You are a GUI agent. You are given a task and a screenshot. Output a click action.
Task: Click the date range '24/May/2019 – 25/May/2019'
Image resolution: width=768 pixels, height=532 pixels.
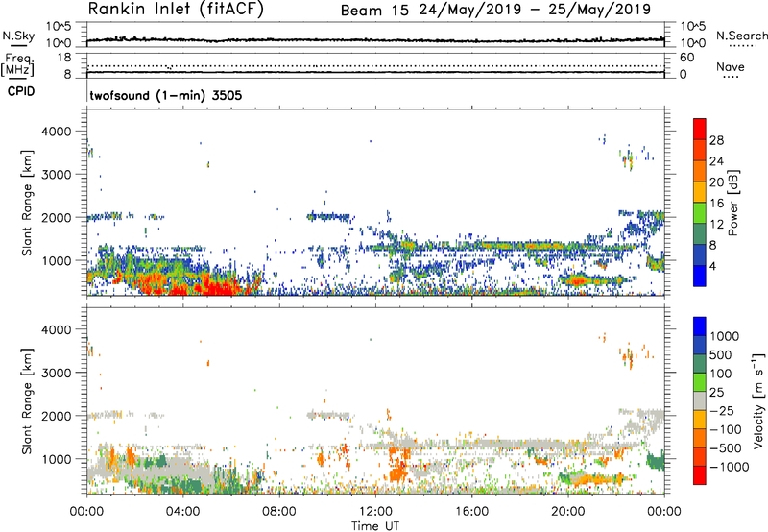[535, 10]
